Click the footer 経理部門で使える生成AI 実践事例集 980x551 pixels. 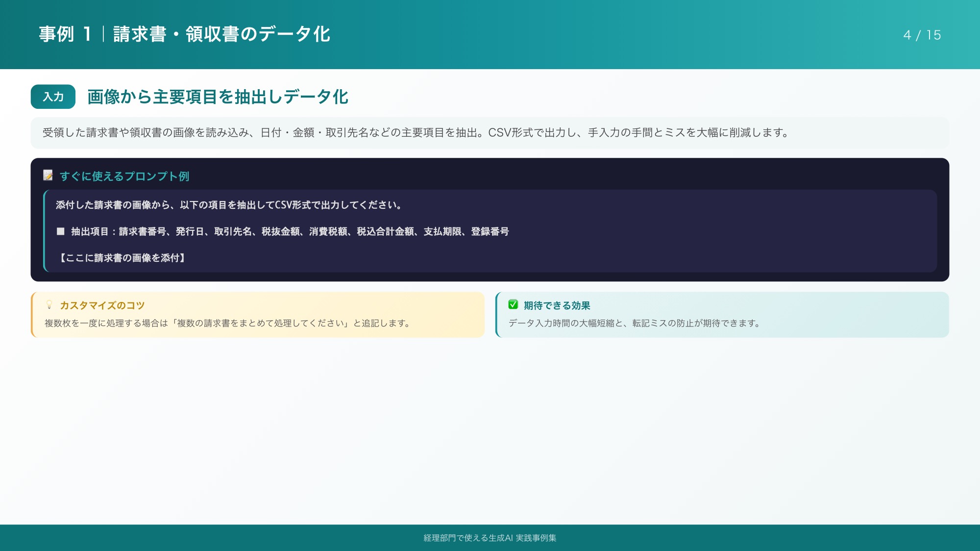tap(490, 538)
